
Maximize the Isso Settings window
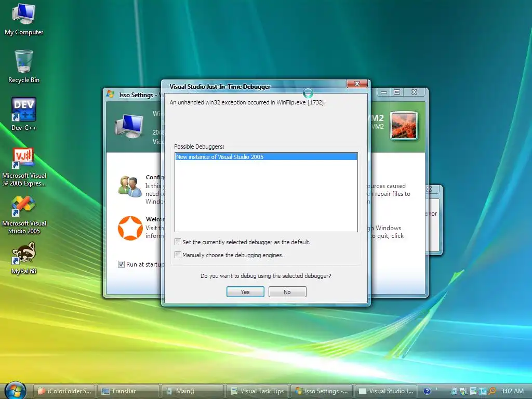point(397,92)
